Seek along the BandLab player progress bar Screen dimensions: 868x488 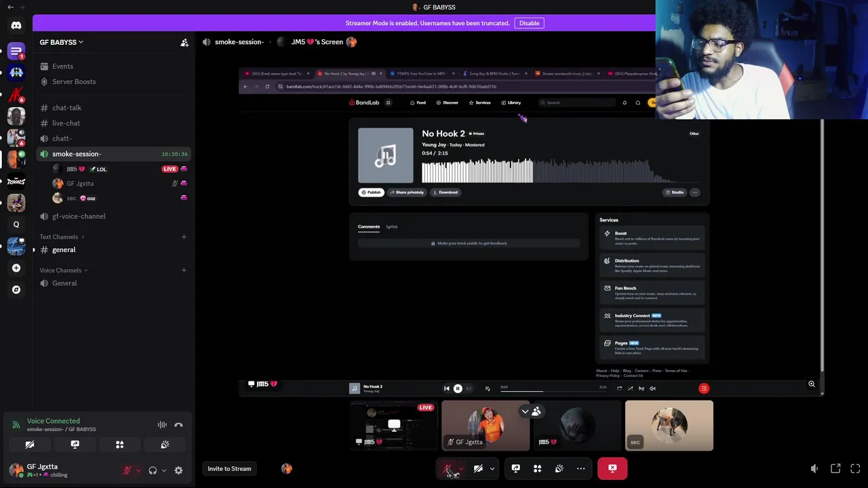pyautogui.click(x=553, y=391)
